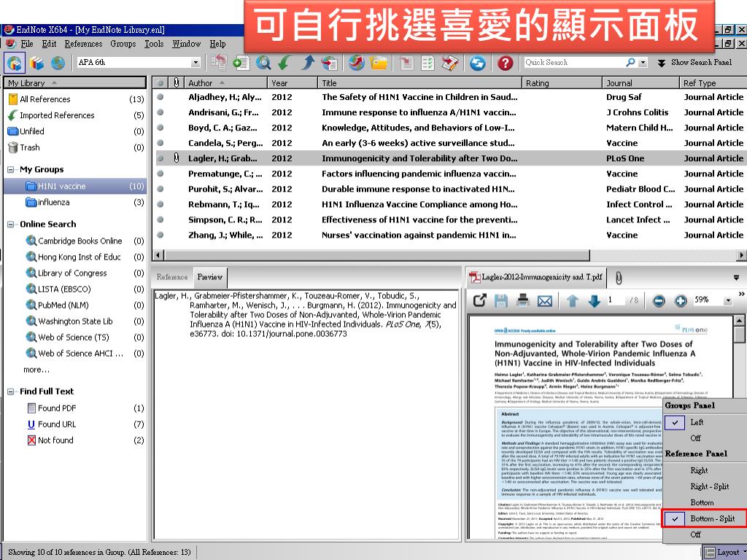Zoom in the PDF with plus icon
Viewport: 747px width, 560px height.
[681, 301]
